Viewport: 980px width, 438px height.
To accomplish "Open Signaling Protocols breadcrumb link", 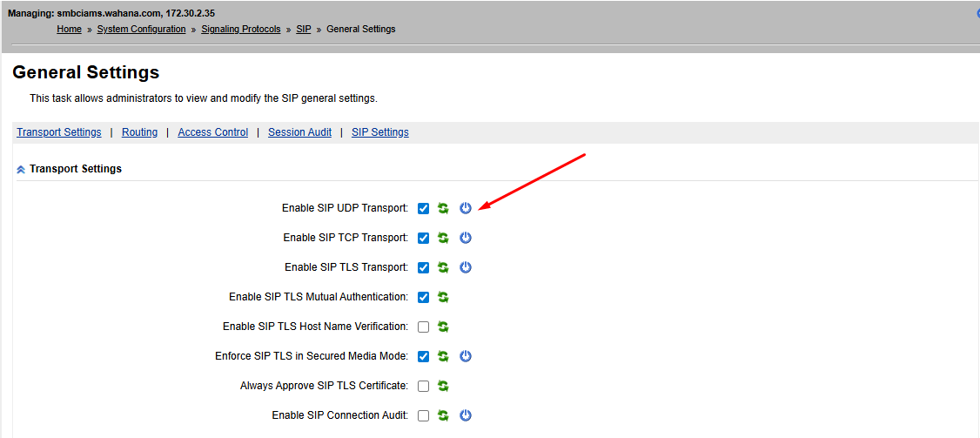I will pos(240,29).
